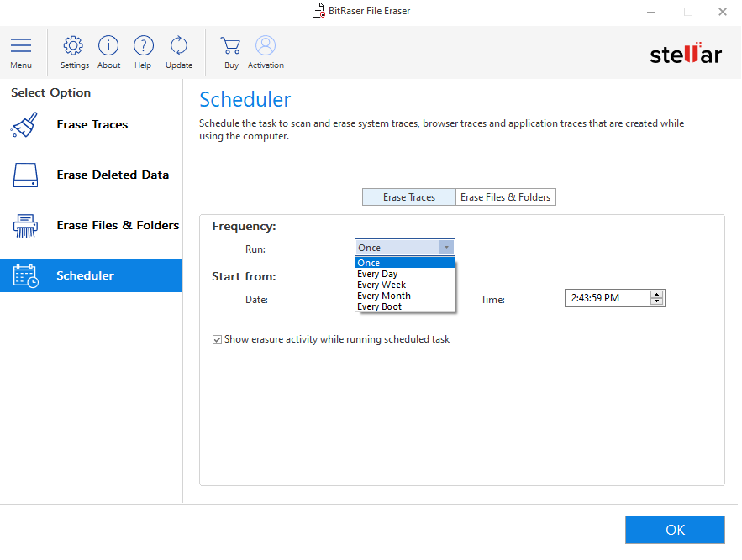This screenshot has height=560, width=742.
Task: Toggle Show erasure activity checkbox
Action: point(217,339)
